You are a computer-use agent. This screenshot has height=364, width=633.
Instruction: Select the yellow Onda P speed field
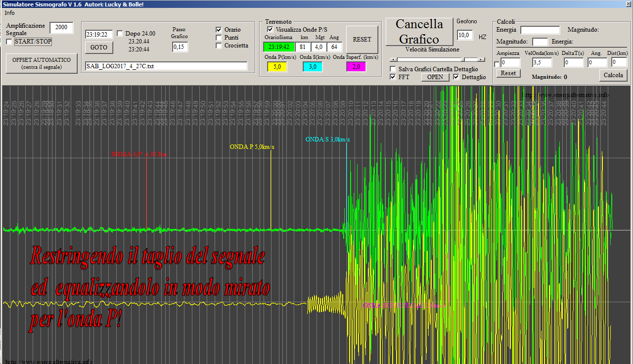[277, 67]
